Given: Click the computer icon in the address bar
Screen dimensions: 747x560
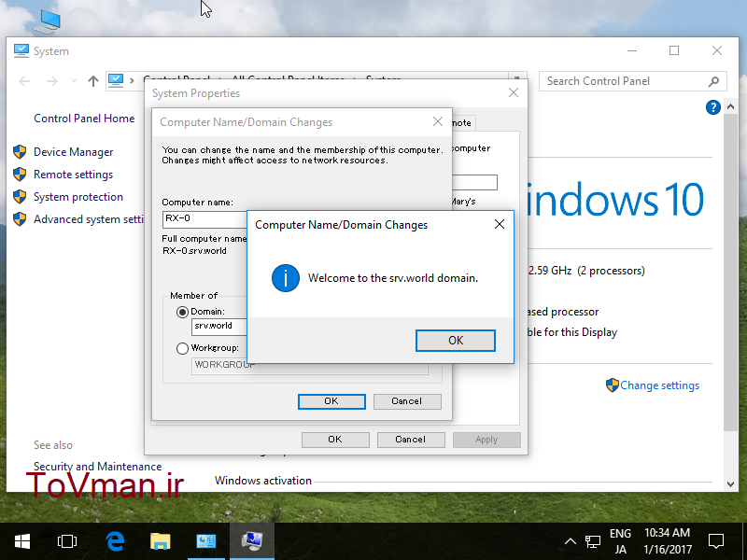Looking at the screenshot, I should pos(116,81).
